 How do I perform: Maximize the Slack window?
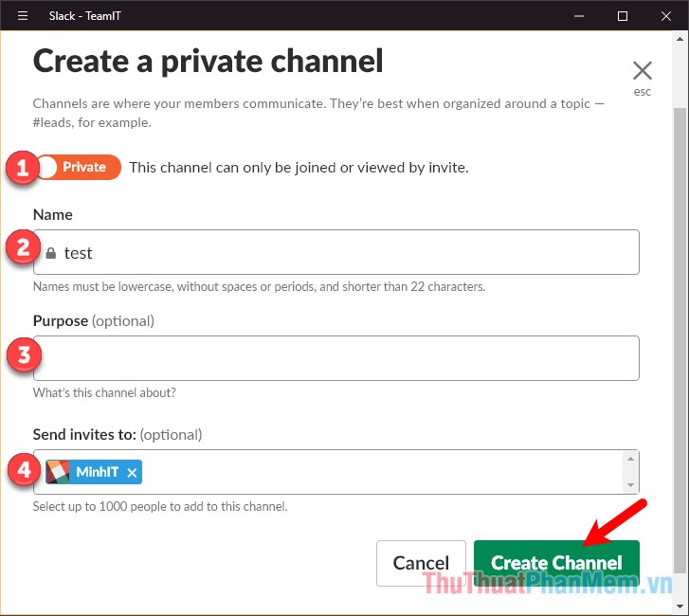pos(623,16)
